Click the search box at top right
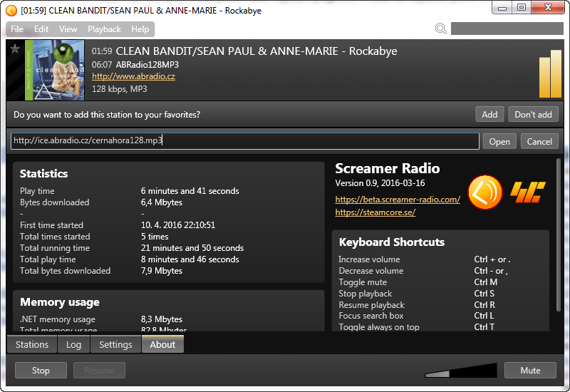This screenshot has height=392, width=570. (x=507, y=29)
